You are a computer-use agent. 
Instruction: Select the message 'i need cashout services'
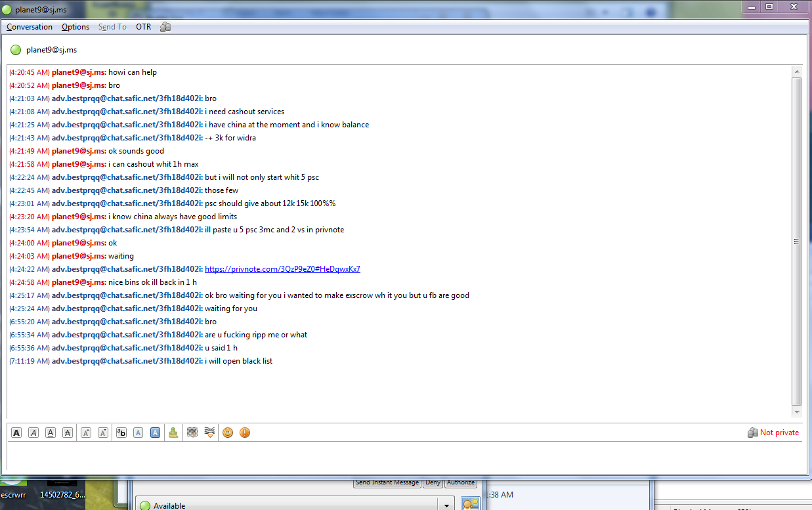(x=244, y=112)
